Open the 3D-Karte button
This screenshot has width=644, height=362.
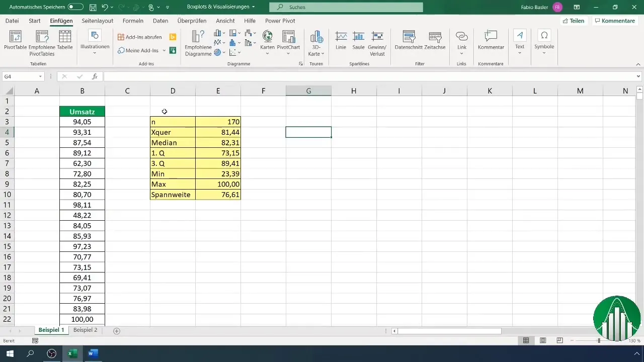pos(316,43)
